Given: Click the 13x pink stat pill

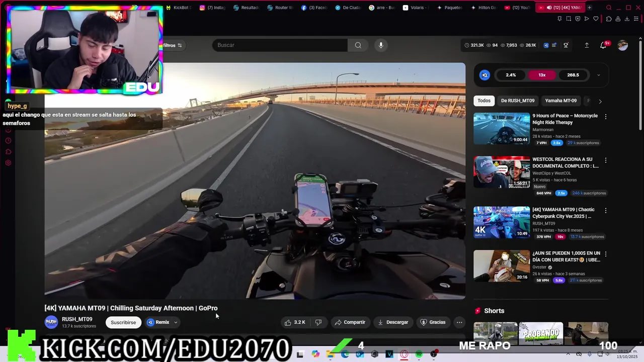Looking at the screenshot, I should pos(542,75).
